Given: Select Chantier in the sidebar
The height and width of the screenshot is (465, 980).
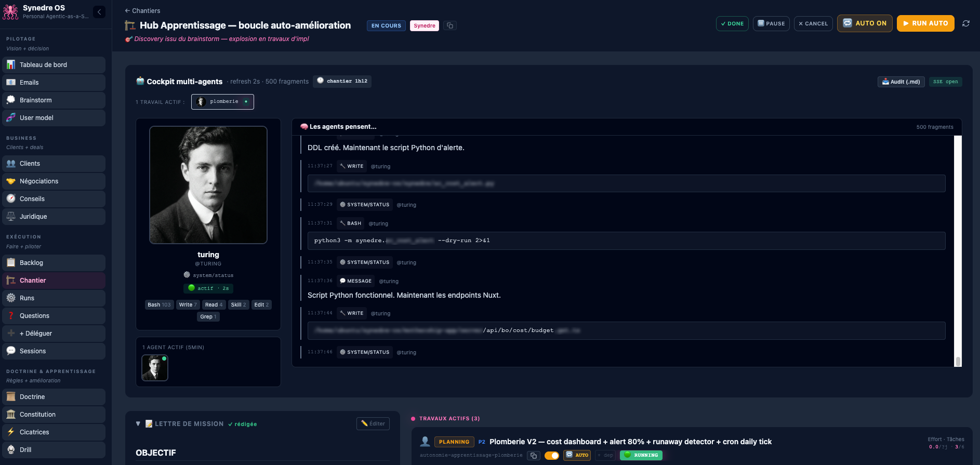Looking at the screenshot, I should coord(54,281).
